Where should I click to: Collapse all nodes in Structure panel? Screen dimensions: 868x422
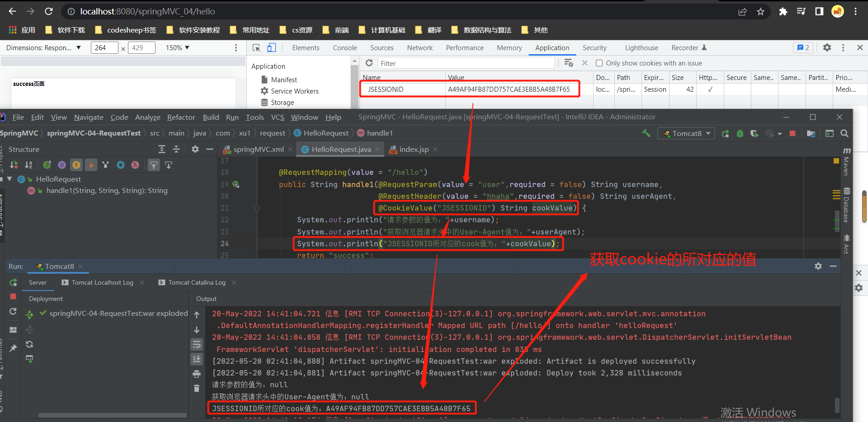[176, 149]
